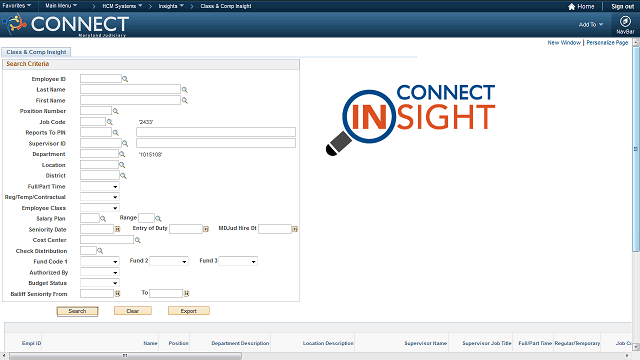This screenshot has width=640, height=360.
Task: Click the Home house icon
Action: point(571,7)
